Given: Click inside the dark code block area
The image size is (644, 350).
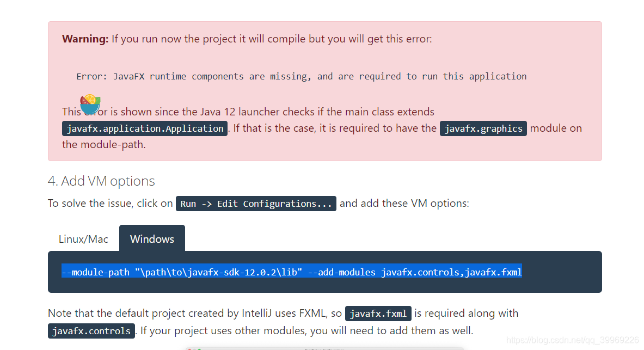Looking at the screenshot, I should coord(325,272).
